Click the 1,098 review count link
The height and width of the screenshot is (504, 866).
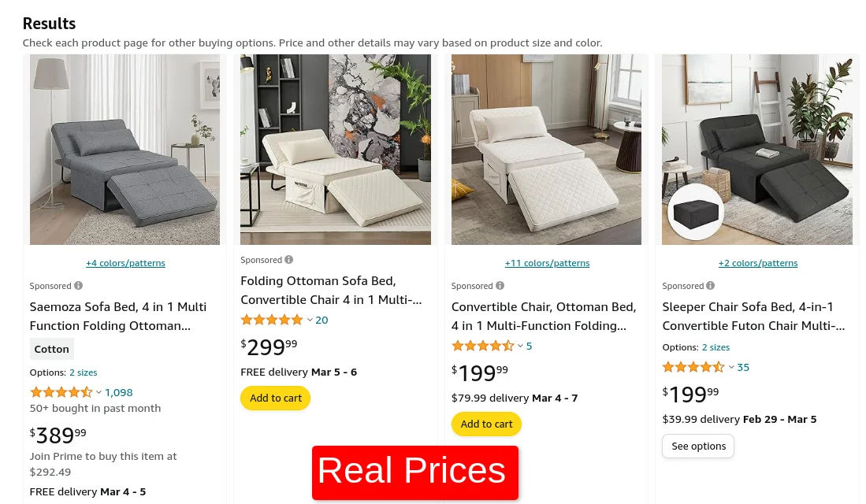(x=118, y=391)
